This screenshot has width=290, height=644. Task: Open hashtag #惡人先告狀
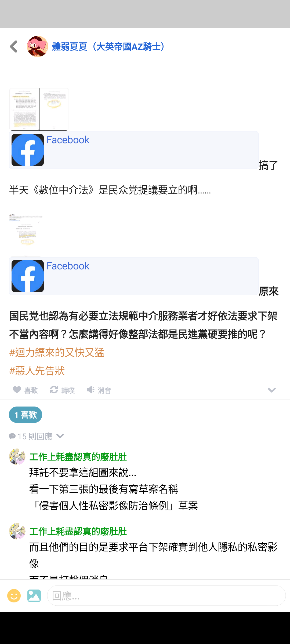coord(37,371)
